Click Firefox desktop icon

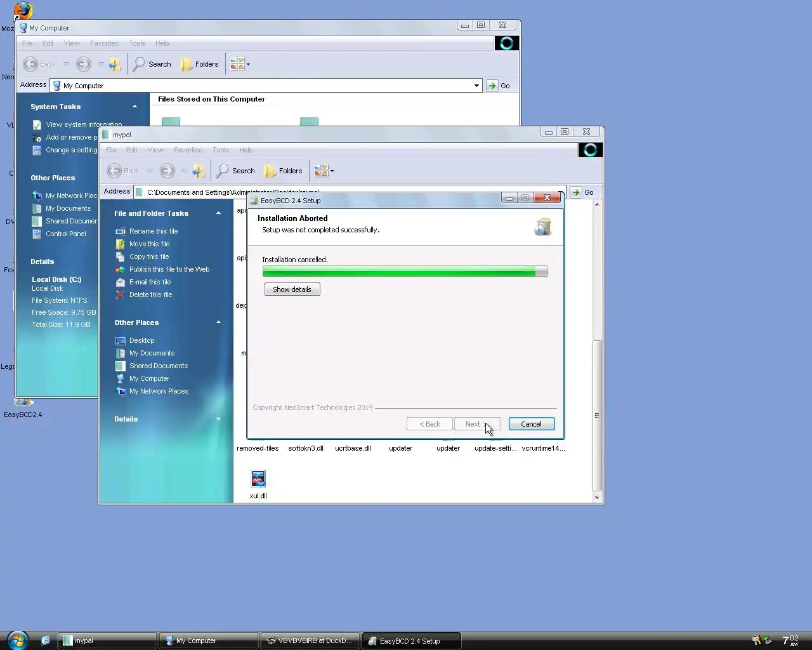(x=23, y=11)
